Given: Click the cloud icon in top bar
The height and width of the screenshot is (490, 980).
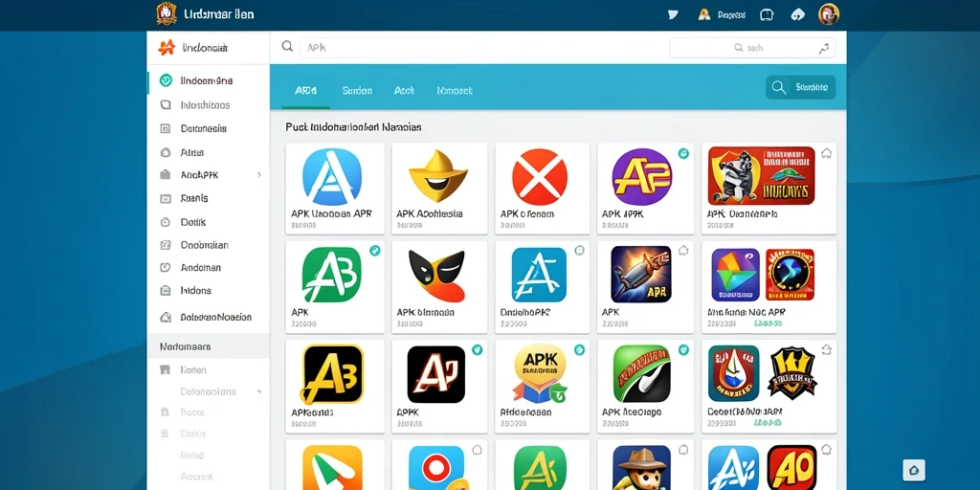Looking at the screenshot, I should click(x=798, y=14).
